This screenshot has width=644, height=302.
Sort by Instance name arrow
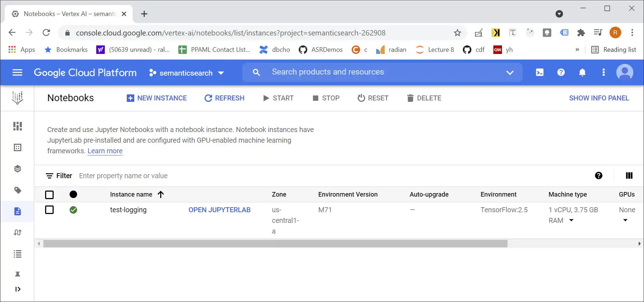click(x=161, y=194)
